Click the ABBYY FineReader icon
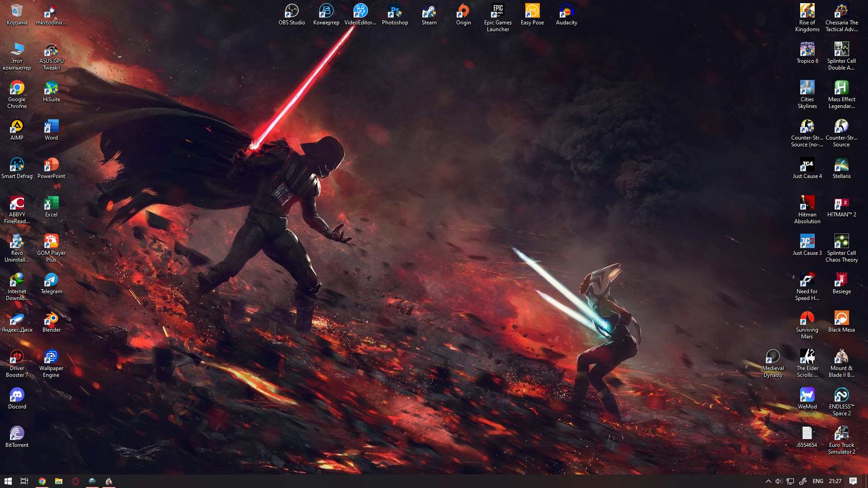The height and width of the screenshot is (488, 868). pos(17,210)
